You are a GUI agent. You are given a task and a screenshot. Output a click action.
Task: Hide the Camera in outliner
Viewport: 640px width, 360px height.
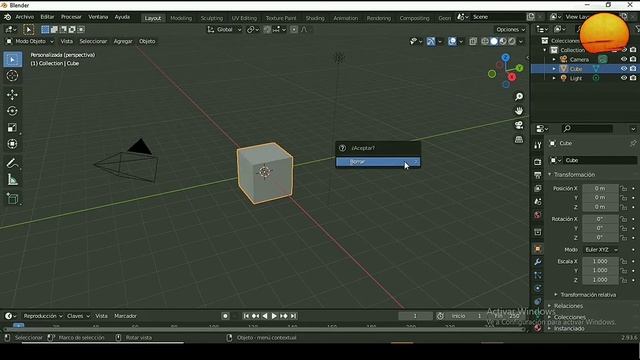click(624, 59)
